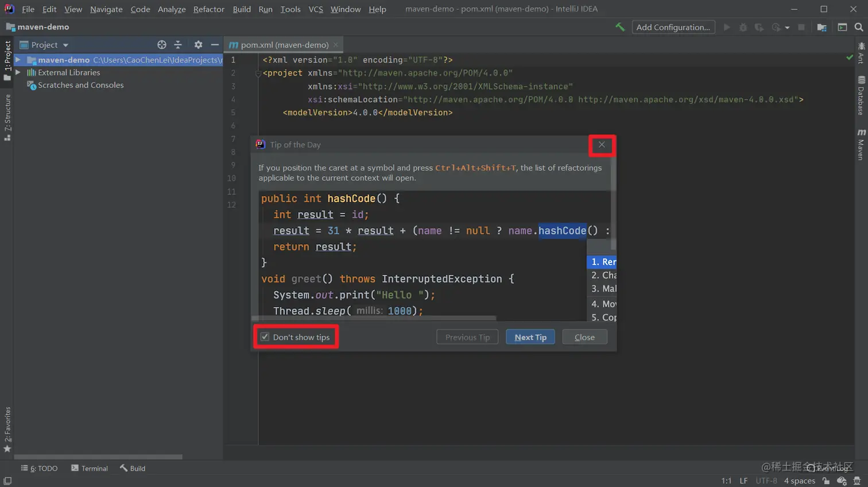The height and width of the screenshot is (487, 868).
Task: Click the inspection checkmark indicator in editor
Action: click(850, 57)
